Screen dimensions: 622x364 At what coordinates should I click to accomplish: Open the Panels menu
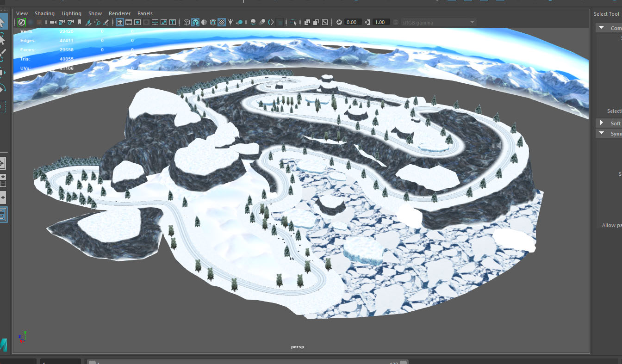coord(145,13)
